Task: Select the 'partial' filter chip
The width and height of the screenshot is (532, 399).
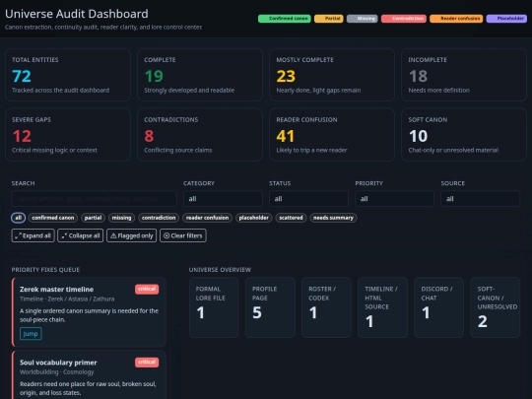Action: point(93,218)
